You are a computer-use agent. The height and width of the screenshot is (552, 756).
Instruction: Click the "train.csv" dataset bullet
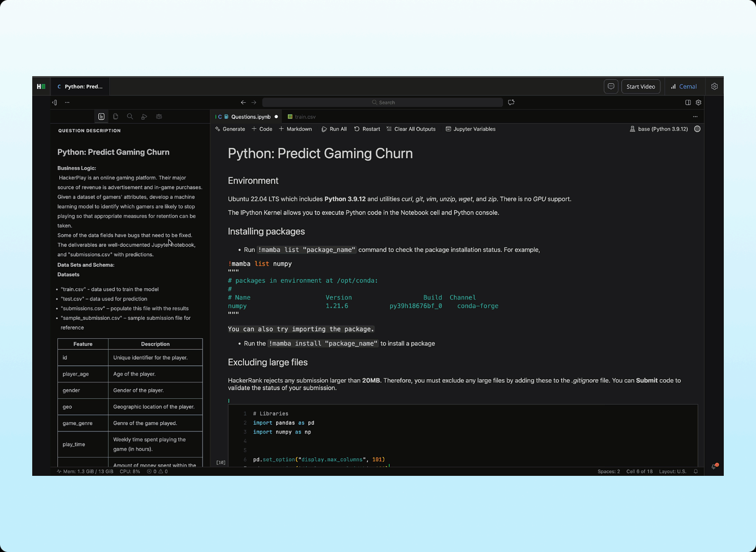pos(109,289)
